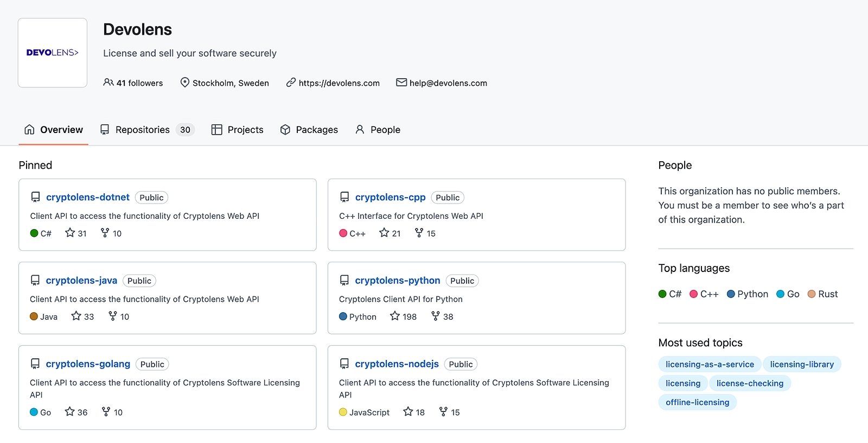Open https://devolens.com website link

click(339, 83)
